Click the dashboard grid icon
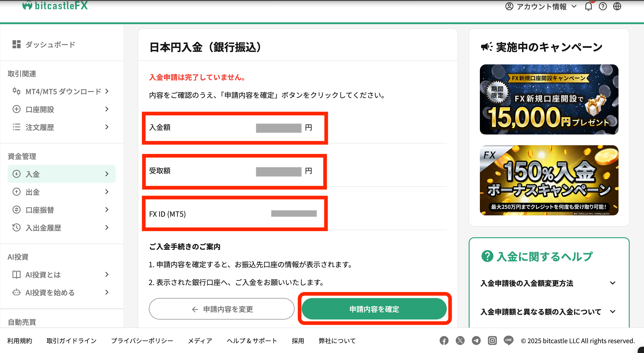 (x=17, y=44)
